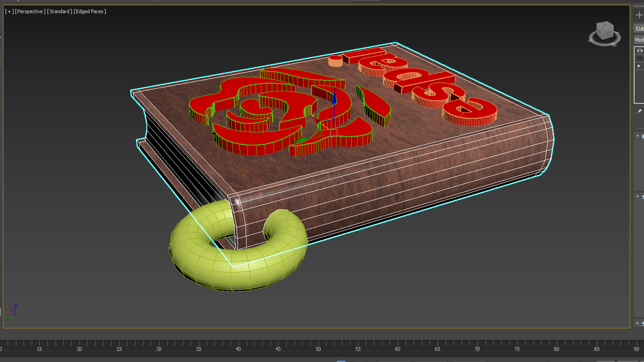Viewport: 644px width, 362px height.
Task: Click the ViewCube's Left face
Action: [607, 33]
